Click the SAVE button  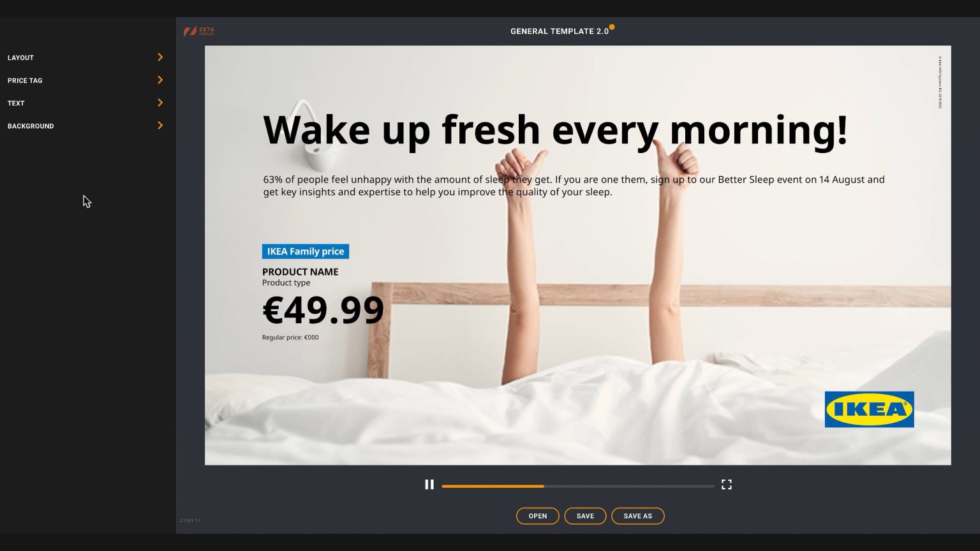coord(585,516)
